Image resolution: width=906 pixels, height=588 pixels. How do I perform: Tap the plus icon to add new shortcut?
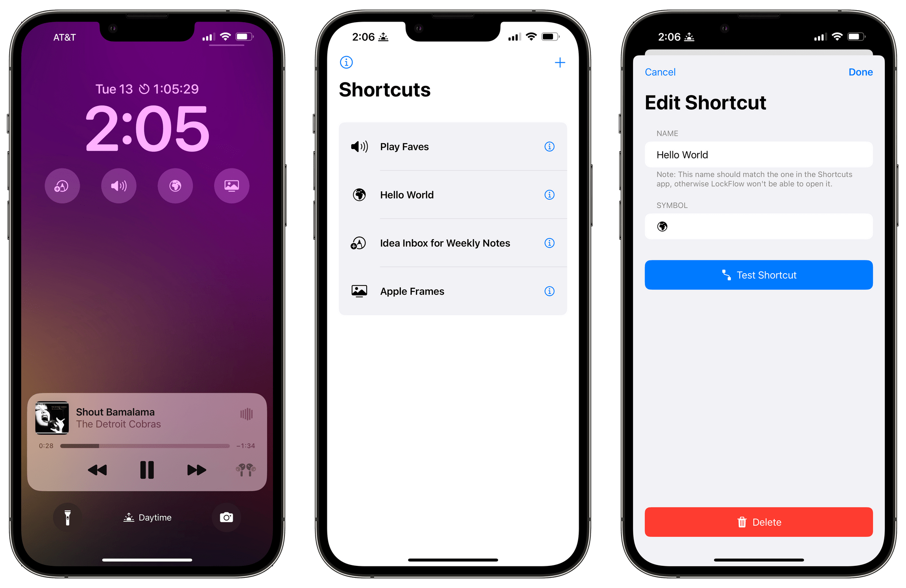pyautogui.click(x=559, y=63)
